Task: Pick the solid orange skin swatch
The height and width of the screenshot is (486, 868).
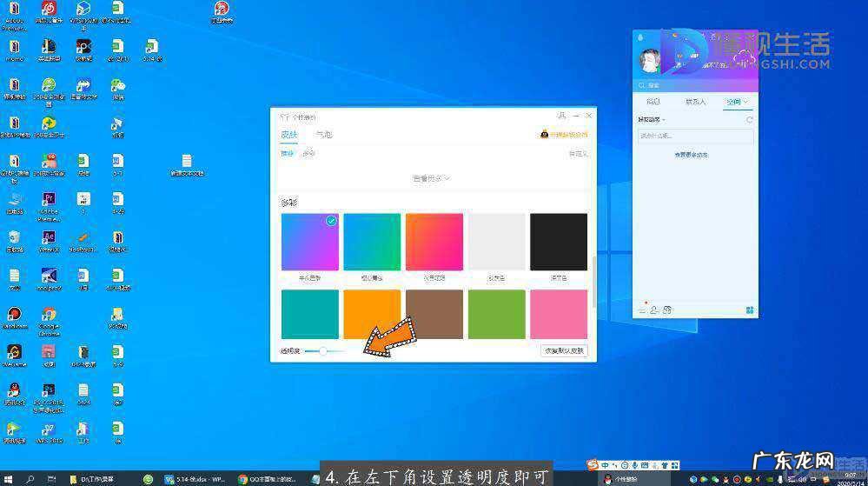Action: coord(372,314)
